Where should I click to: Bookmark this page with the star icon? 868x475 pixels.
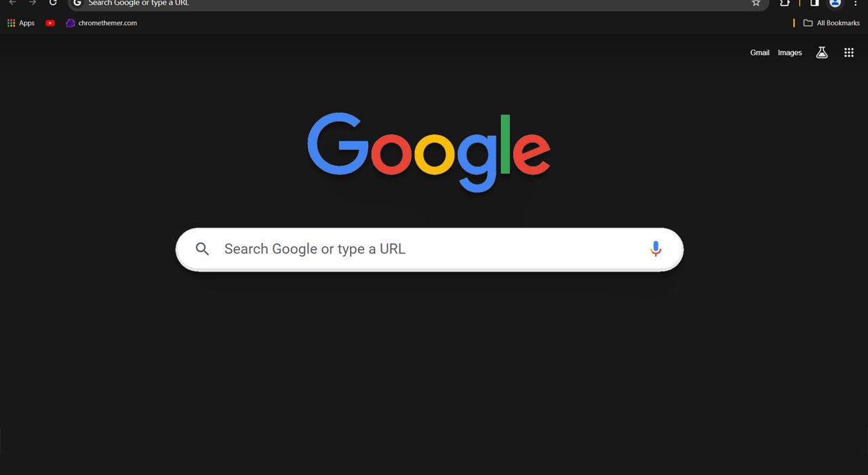pos(756,3)
